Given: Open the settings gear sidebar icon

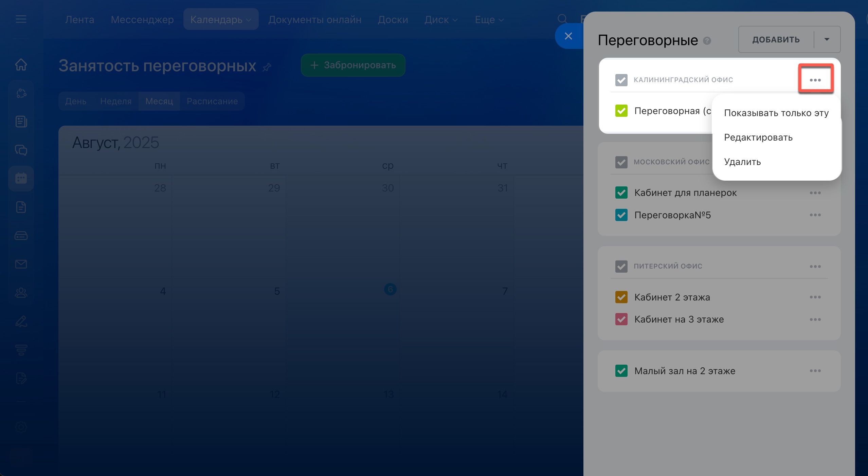Looking at the screenshot, I should coord(21,427).
